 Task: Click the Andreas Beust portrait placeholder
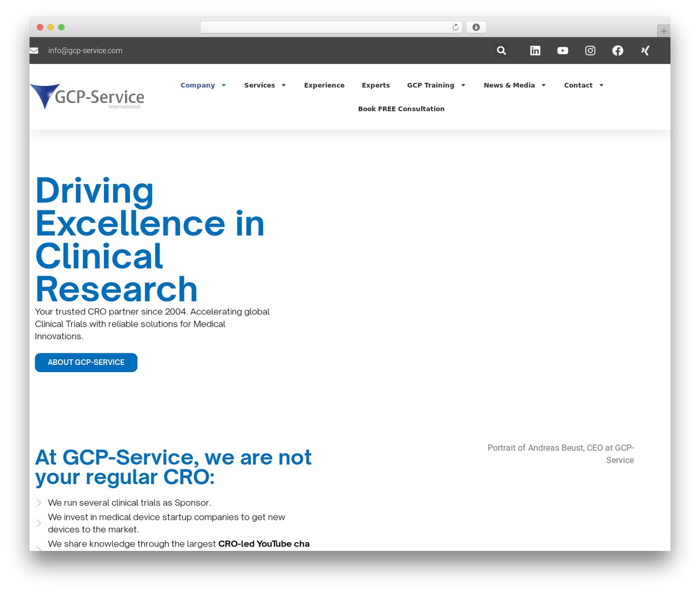coord(561,454)
